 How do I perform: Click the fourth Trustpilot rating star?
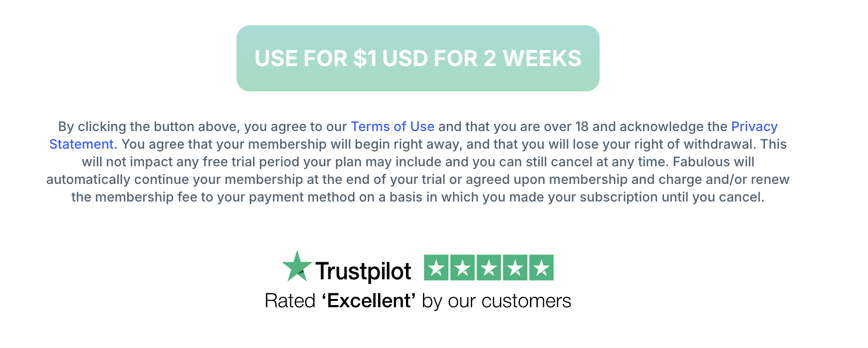(x=515, y=268)
